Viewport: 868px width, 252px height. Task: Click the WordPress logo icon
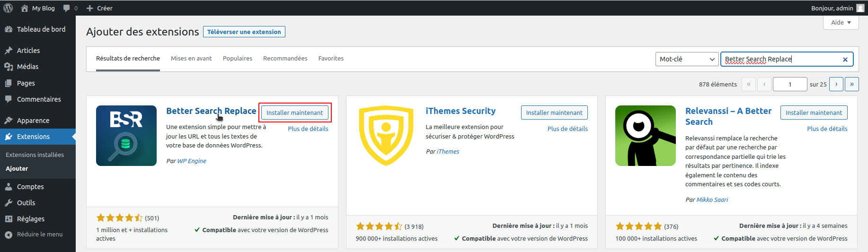point(8,8)
